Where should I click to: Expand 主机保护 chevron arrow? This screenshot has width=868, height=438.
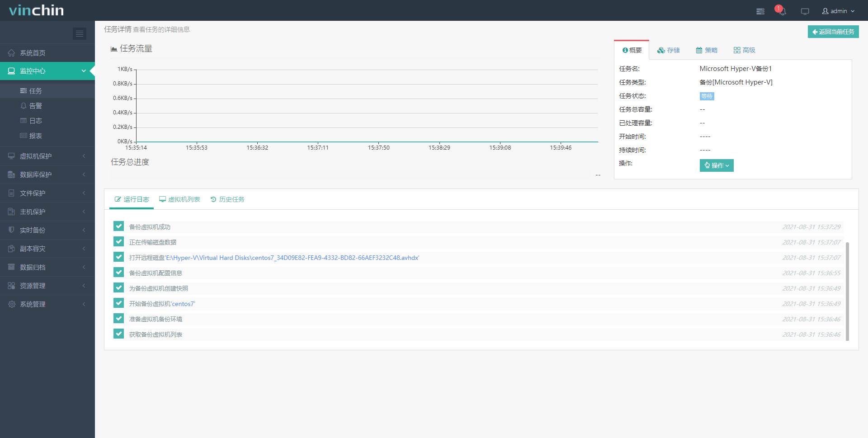click(x=84, y=212)
